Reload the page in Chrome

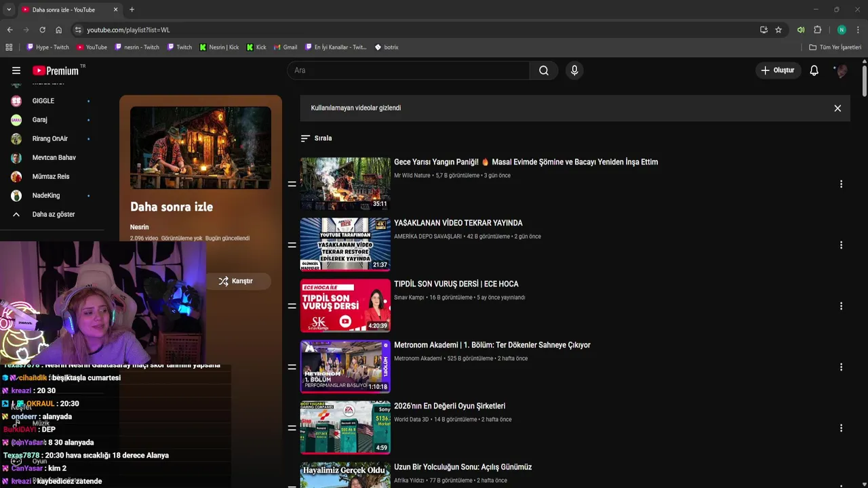(42, 30)
